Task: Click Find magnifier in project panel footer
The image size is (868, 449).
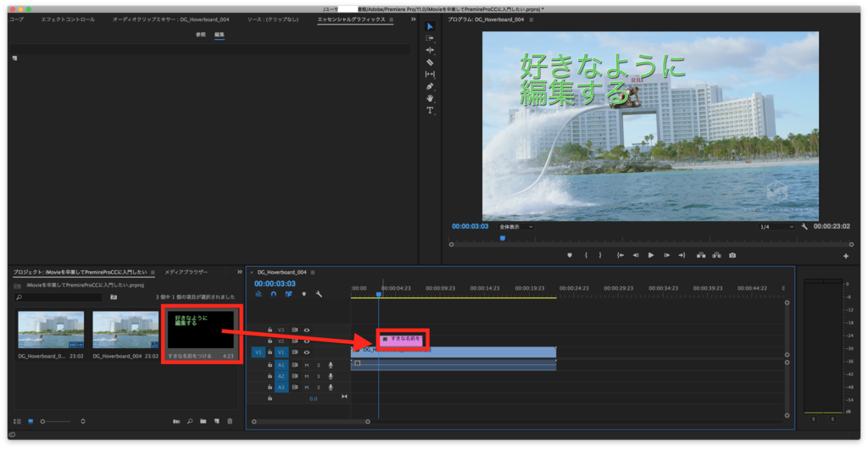Action: (190, 421)
